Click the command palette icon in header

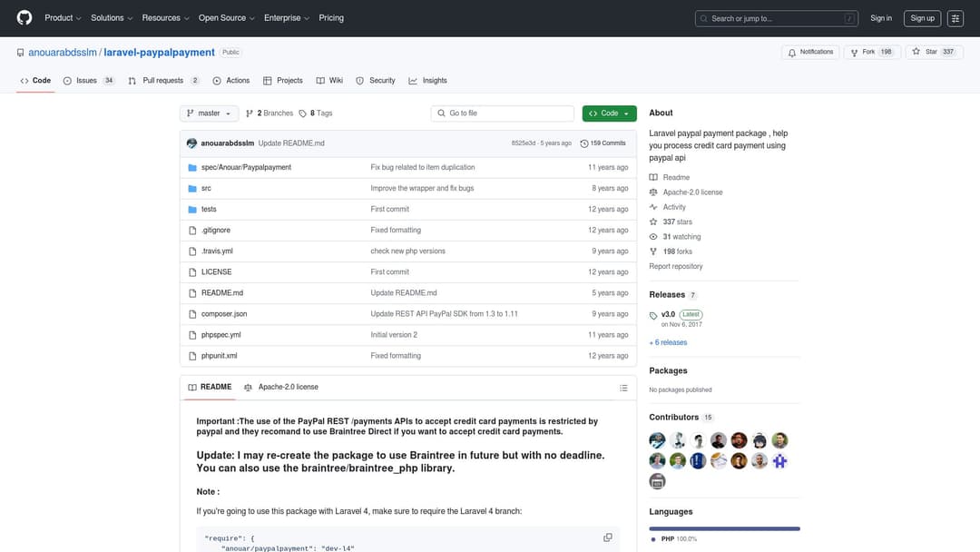955,18
